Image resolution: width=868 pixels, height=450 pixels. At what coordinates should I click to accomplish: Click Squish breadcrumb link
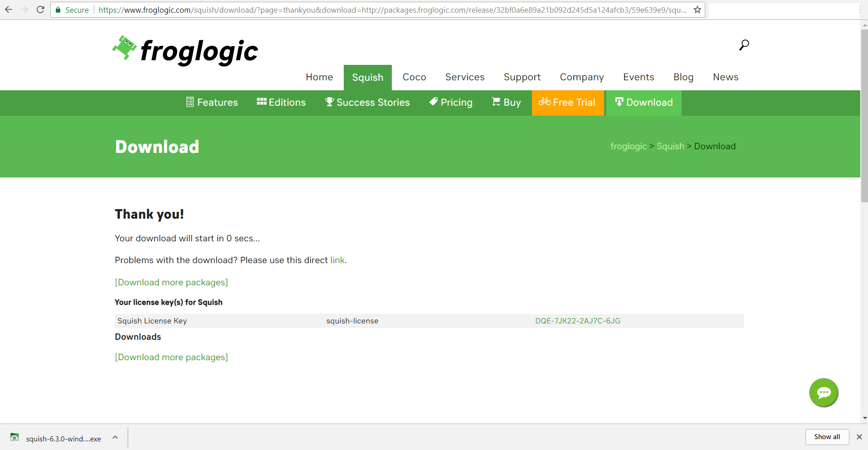coord(670,146)
